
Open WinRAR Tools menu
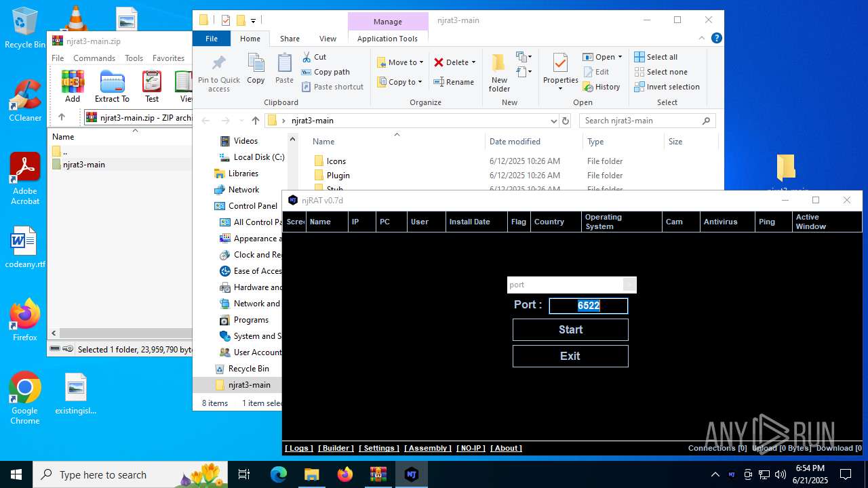click(134, 58)
